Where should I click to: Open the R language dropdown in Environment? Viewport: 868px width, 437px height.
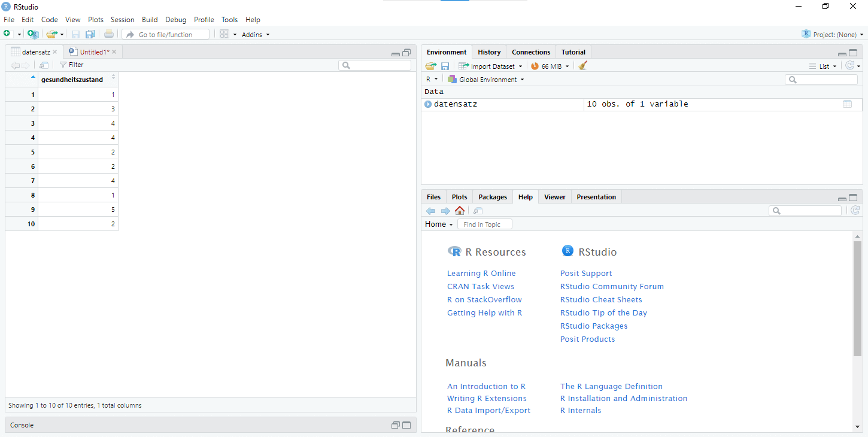click(432, 79)
